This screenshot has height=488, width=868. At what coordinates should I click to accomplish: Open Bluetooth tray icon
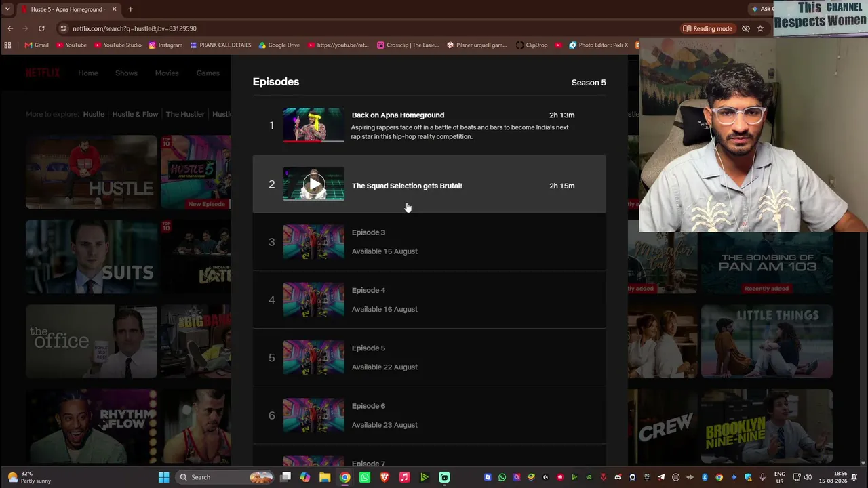[x=705, y=477]
